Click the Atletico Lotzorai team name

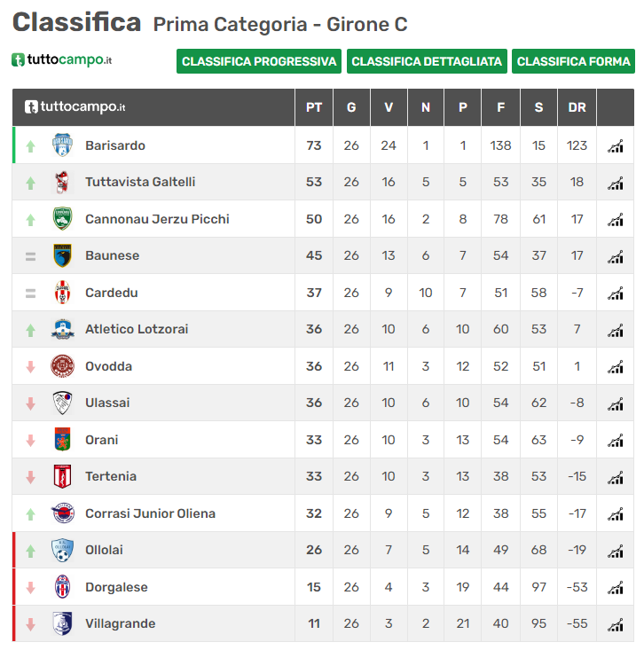(137, 329)
